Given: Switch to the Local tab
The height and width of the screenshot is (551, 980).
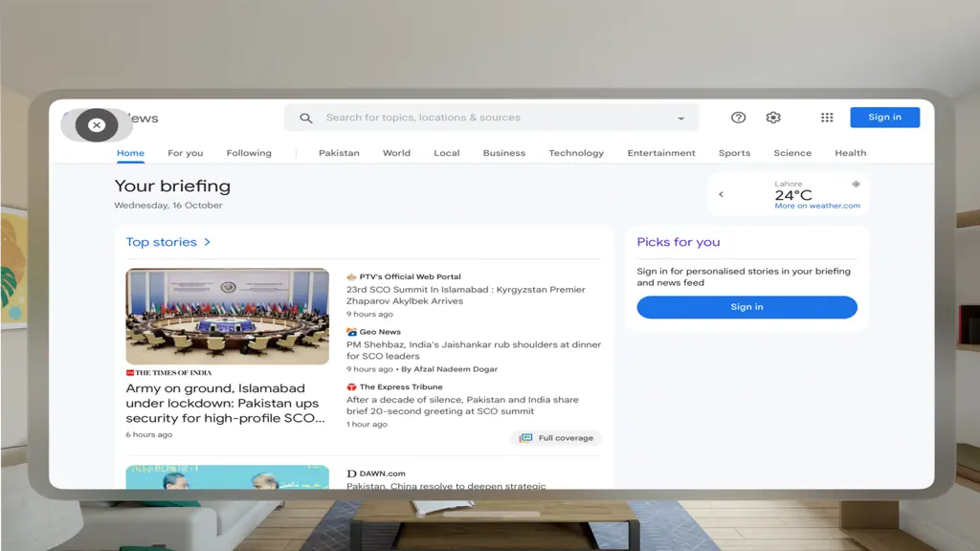Looking at the screenshot, I should point(446,153).
